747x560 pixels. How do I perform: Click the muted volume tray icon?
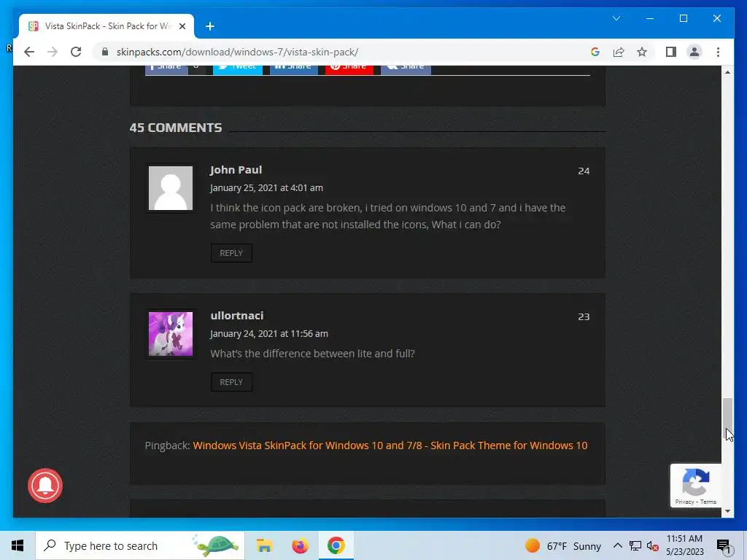[653, 545]
